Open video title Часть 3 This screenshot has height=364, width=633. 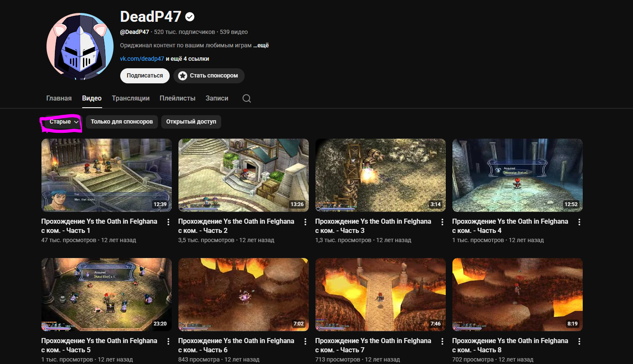373,226
